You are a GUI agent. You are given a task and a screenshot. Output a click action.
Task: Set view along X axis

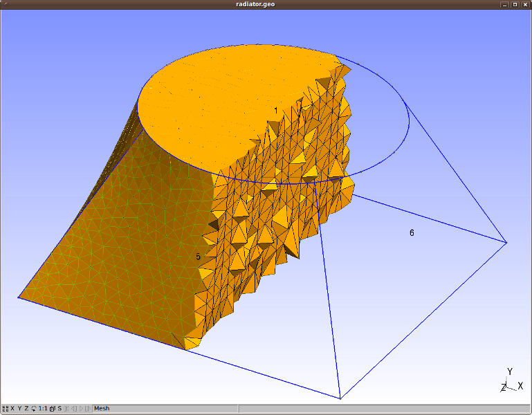click(x=12, y=409)
